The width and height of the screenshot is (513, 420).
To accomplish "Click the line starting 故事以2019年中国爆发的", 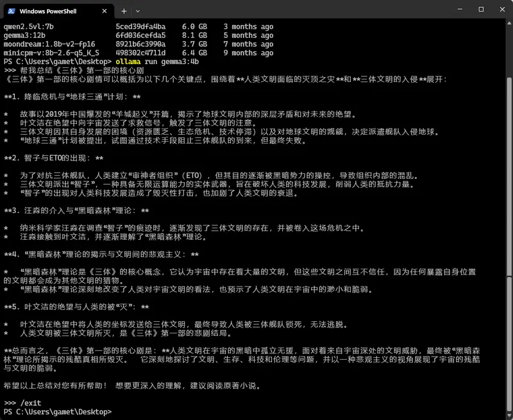I will point(188,115).
